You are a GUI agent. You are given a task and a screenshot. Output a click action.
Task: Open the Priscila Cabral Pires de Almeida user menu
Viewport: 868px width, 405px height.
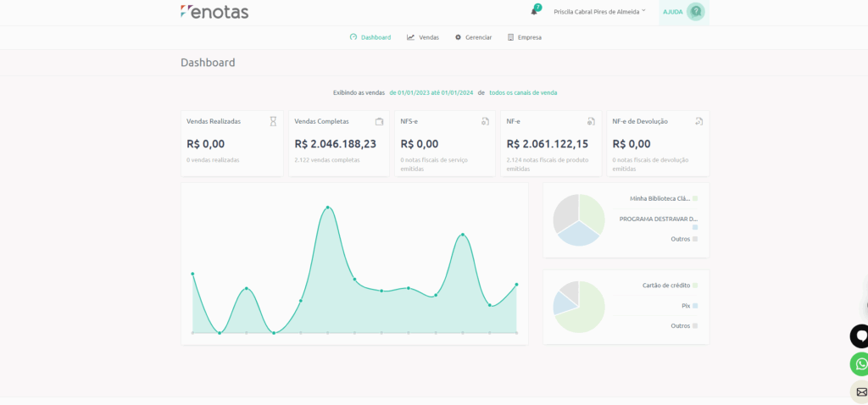[599, 12]
